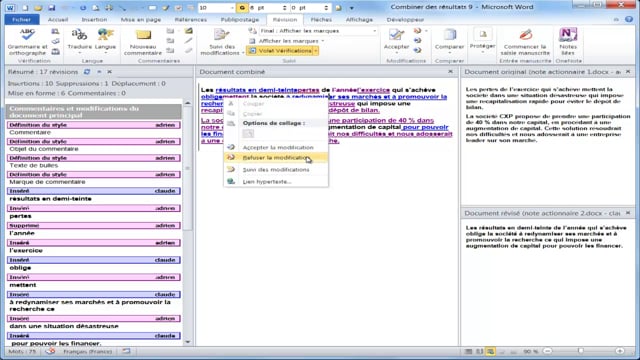Click the Accepter modification icon
This screenshot has width=640, height=360.
pos(396,35)
